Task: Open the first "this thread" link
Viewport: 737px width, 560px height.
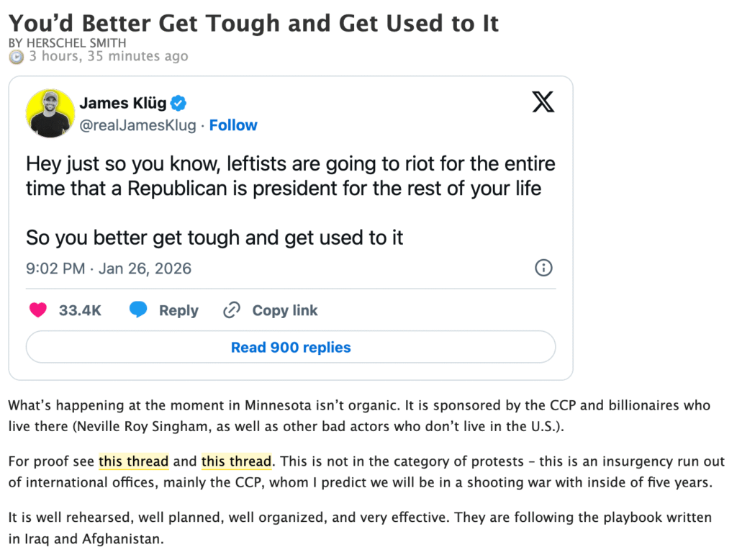Action: coord(133,461)
